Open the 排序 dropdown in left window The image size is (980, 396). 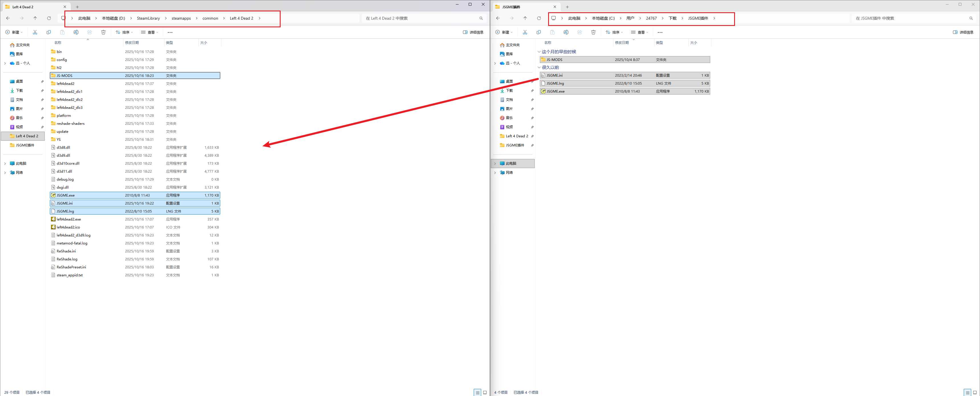[x=124, y=32]
